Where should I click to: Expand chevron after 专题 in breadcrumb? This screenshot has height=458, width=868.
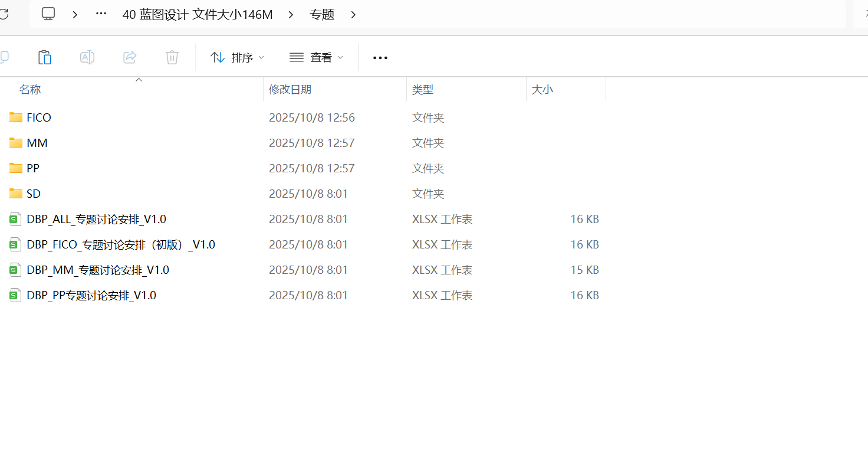pyautogui.click(x=353, y=15)
